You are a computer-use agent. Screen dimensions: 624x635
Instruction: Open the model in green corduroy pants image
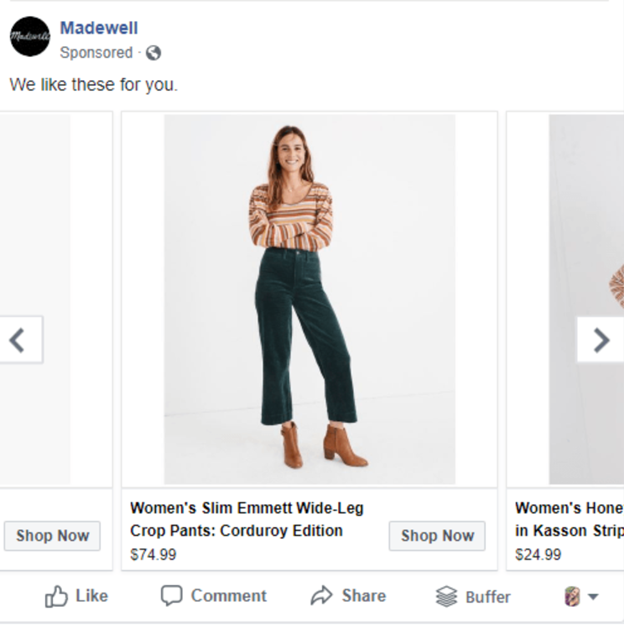(309, 299)
